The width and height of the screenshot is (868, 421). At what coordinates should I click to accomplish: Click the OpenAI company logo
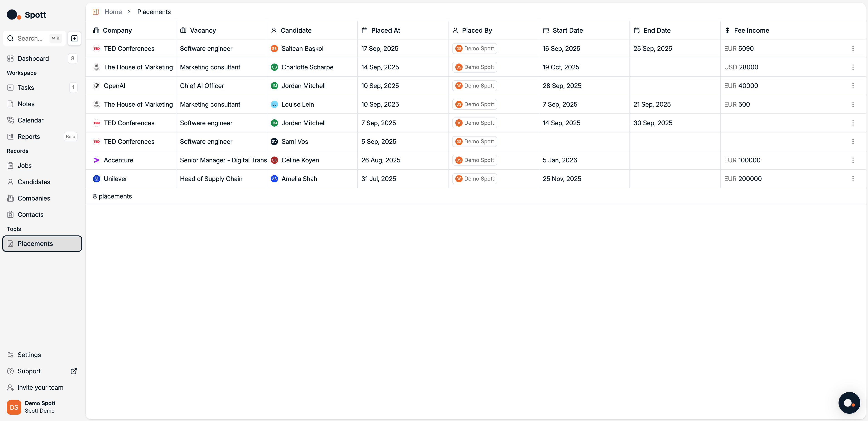pyautogui.click(x=97, y=86)
